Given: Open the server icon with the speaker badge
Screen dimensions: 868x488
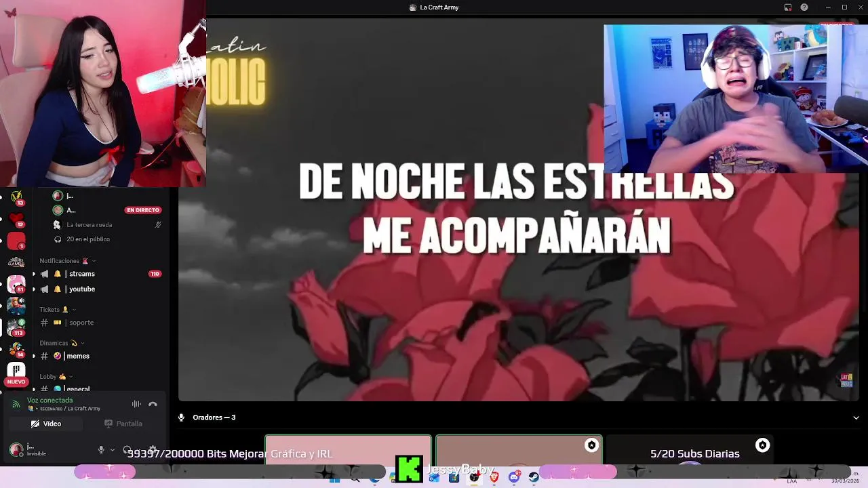Looking at the screenshot, I should click(16, 306).
